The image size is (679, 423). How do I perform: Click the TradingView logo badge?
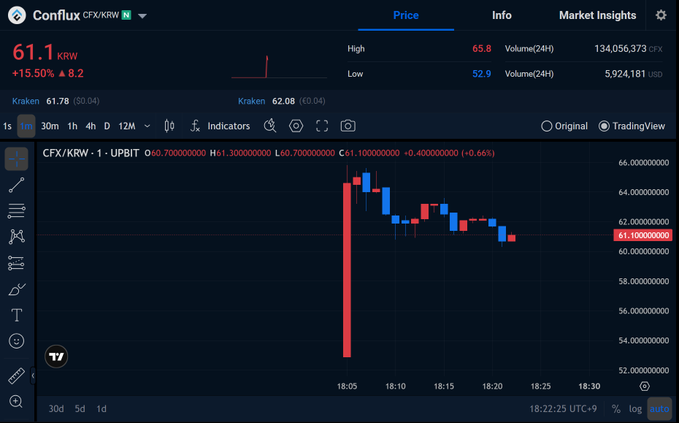click(x=56, y=356)
